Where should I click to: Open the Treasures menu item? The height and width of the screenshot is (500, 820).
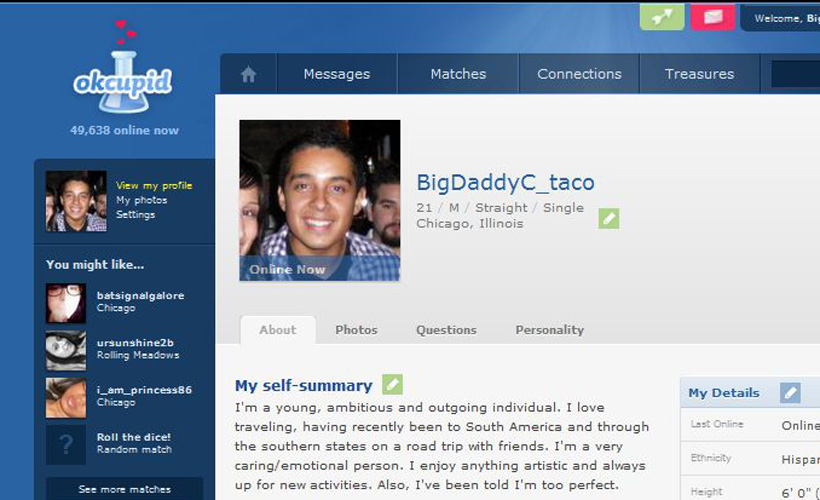(x=700, y=74)
